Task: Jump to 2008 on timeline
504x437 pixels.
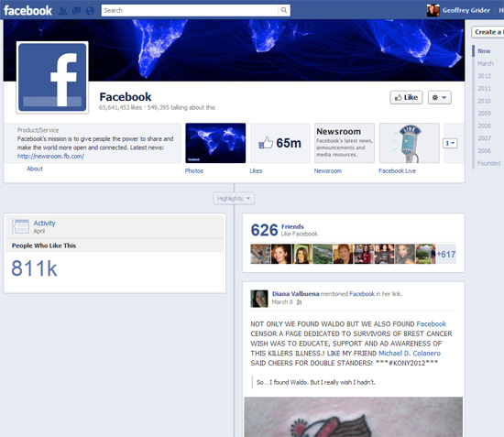Action: [484, 126]
